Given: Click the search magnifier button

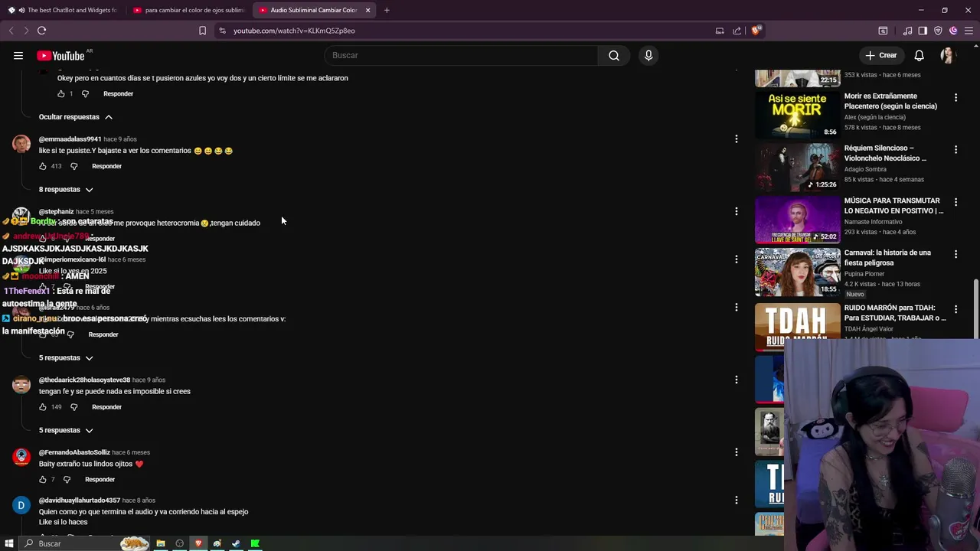Looking at the screenshot, I should (614, 55).
